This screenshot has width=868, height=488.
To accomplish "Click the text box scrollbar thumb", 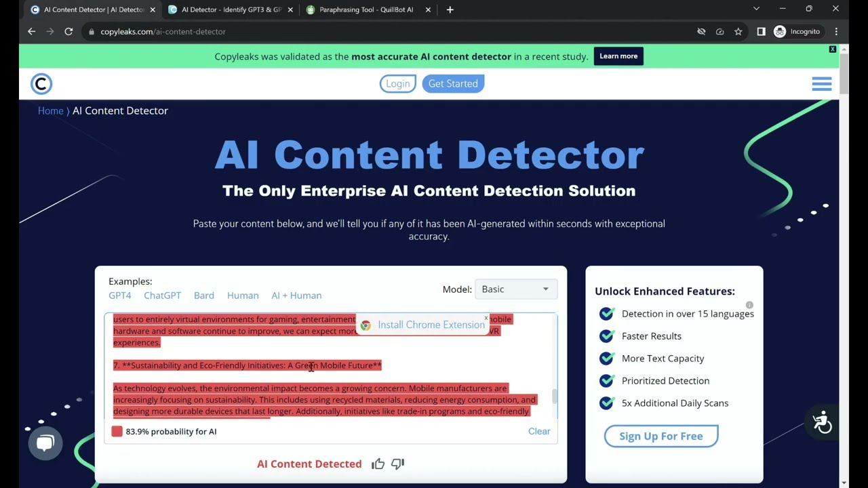I will click(554, 396).
